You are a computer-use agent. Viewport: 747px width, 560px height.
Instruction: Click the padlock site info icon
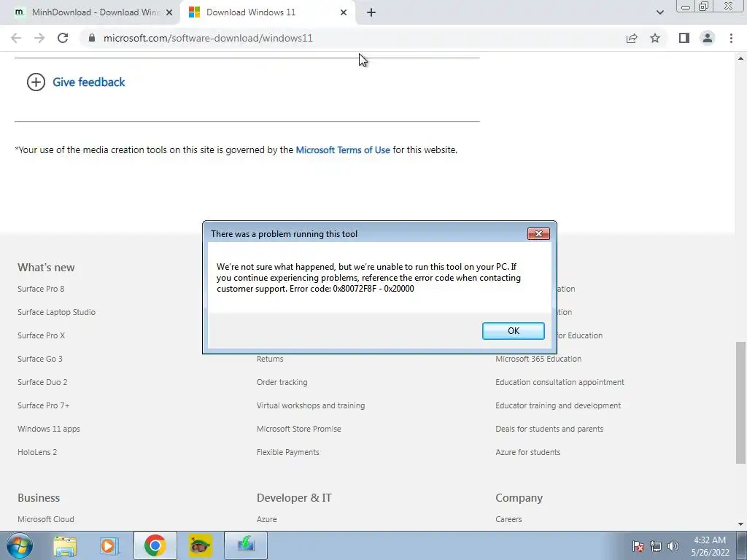click(x=92, y=38)
